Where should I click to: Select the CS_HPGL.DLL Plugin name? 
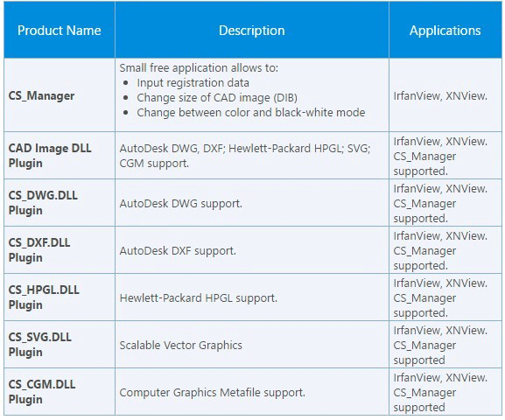[44, 297]
